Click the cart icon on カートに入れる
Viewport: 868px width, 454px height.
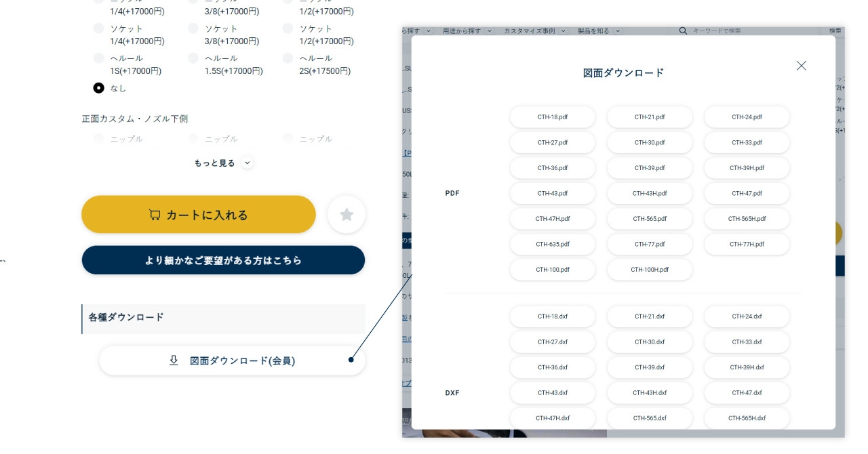155,215
